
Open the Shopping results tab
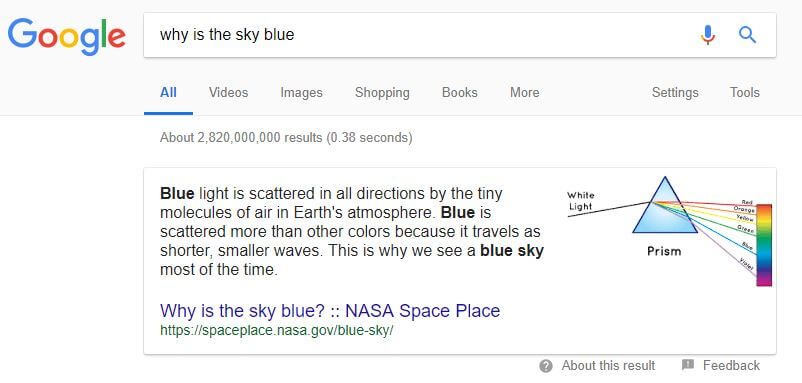[382, 93]
